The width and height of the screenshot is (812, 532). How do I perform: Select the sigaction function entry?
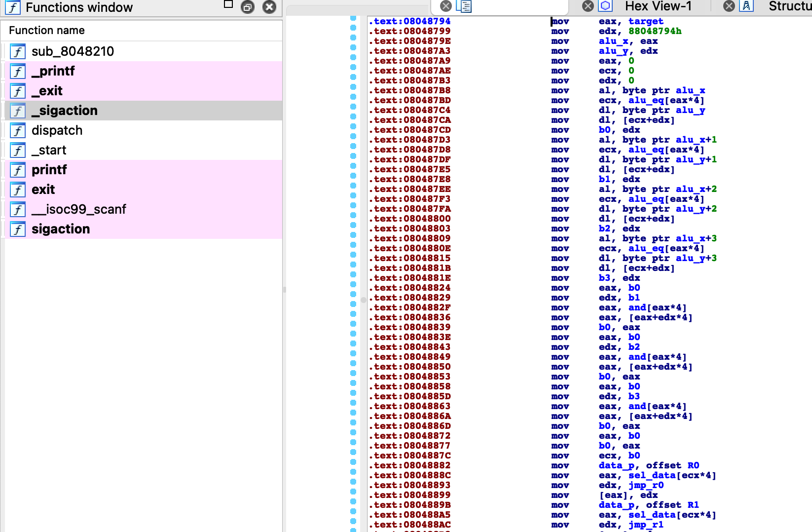(x=61, y=229)
